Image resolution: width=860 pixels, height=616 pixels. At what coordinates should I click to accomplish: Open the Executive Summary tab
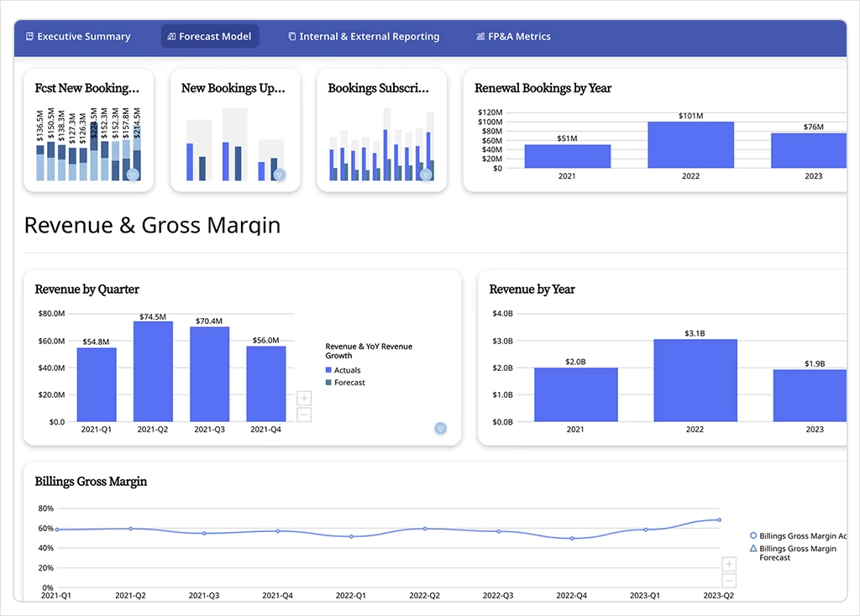coord(78,37)
